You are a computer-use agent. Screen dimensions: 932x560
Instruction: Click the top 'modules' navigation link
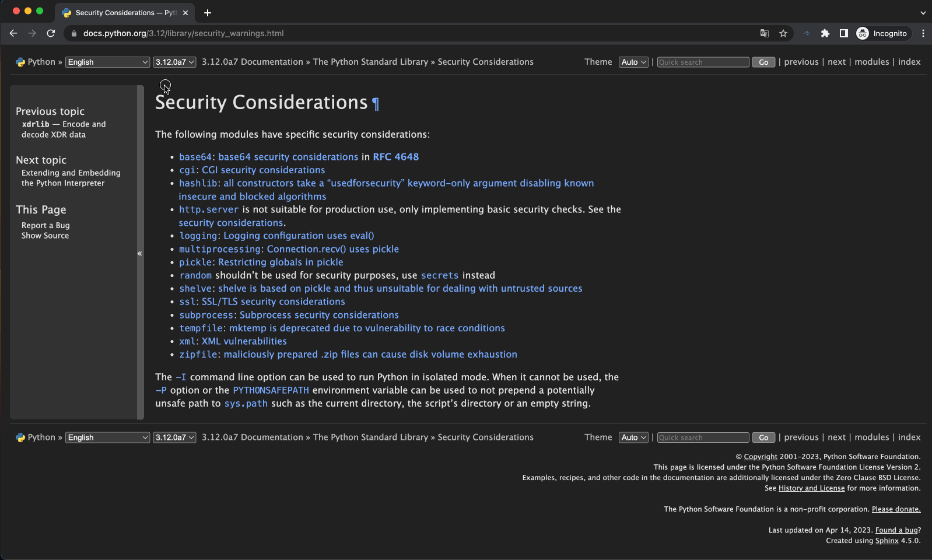pos(871,62)
